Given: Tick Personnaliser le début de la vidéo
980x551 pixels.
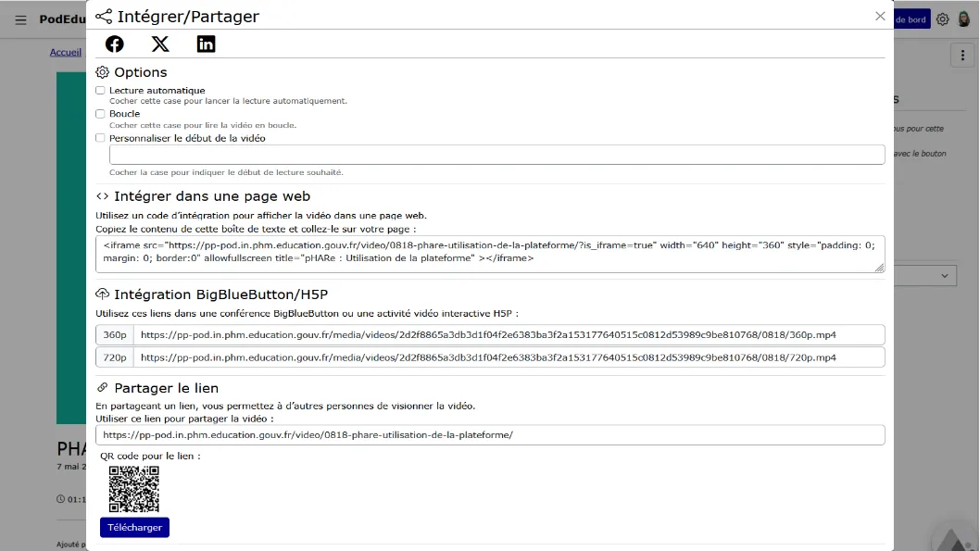Looking at the screenshot, I should click(100, 138).
